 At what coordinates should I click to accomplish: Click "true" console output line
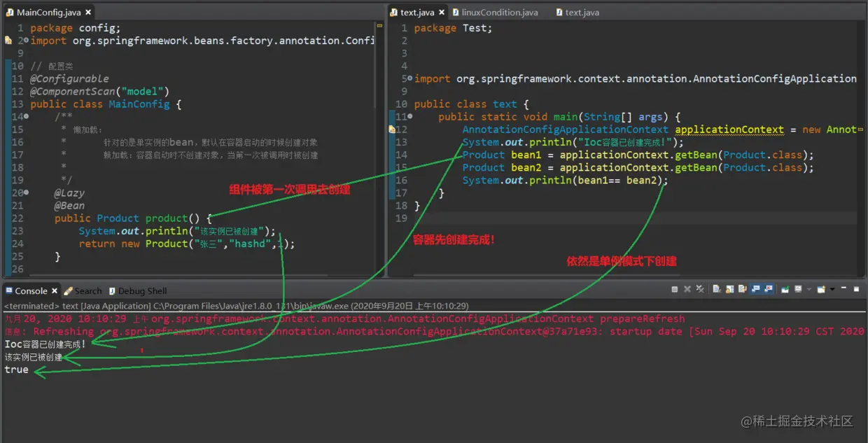pyautogui.click(x=16, y=370)
